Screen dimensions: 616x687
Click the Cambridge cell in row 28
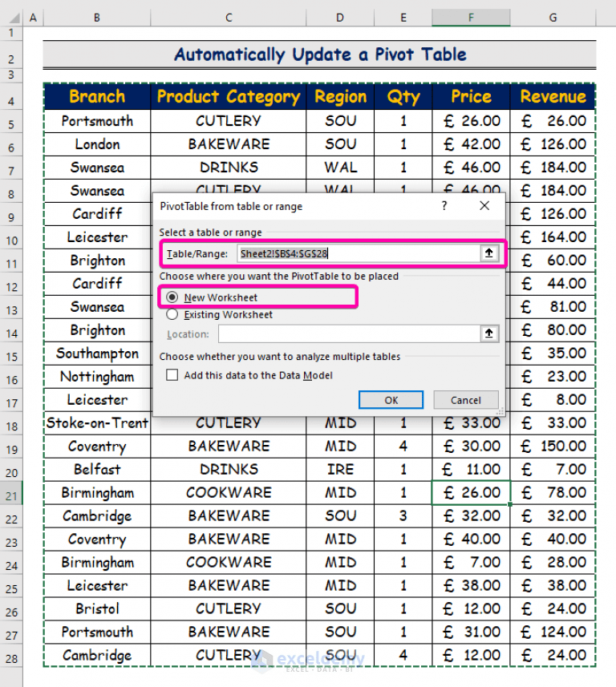(x=97, y=655)
